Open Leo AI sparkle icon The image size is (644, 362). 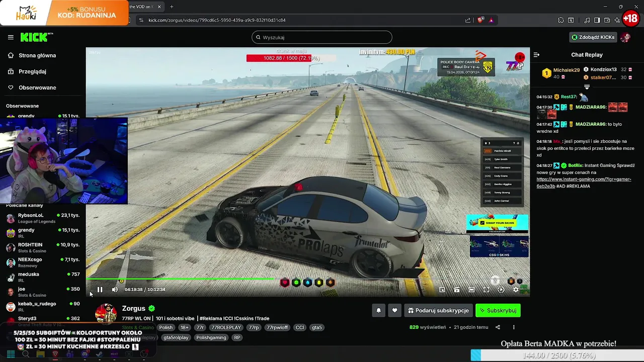click(617, 20)
